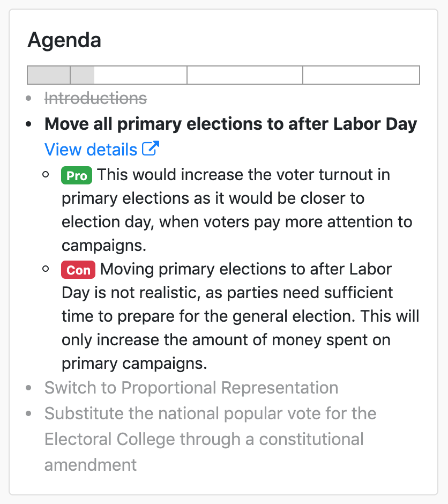Image resolution: width=448 pixels, height=504 pixels.
Task: Select the crossed-out Introductions agenda item
Action: coord(95,99)
